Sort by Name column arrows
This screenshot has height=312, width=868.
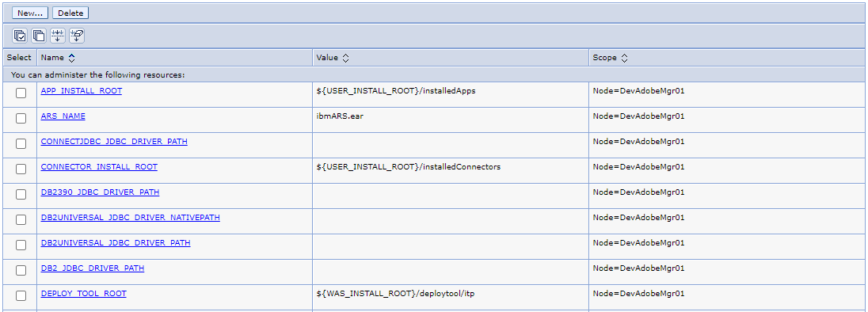(71, 58)
